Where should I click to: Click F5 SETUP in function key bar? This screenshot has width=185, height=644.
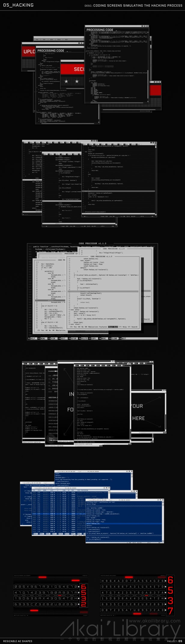[x=73, y=338]
